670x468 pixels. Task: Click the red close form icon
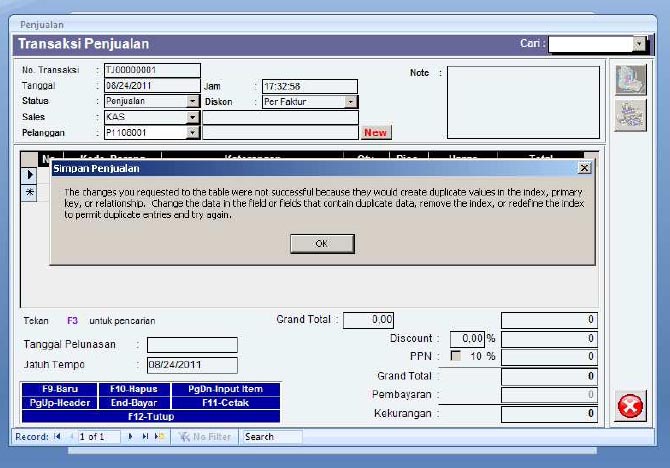(629, 407)
